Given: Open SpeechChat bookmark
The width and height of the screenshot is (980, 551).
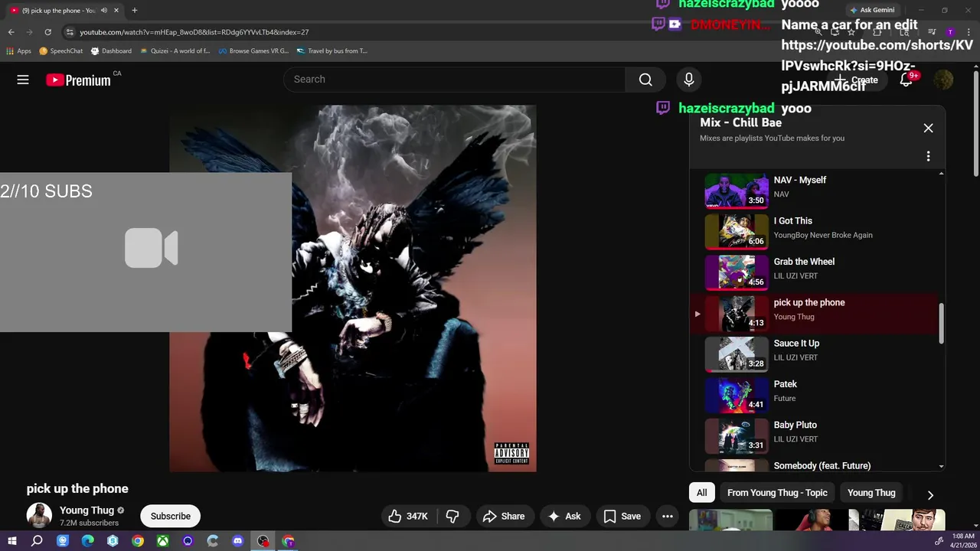Looking at the screenshot, I should click(60, 51).
